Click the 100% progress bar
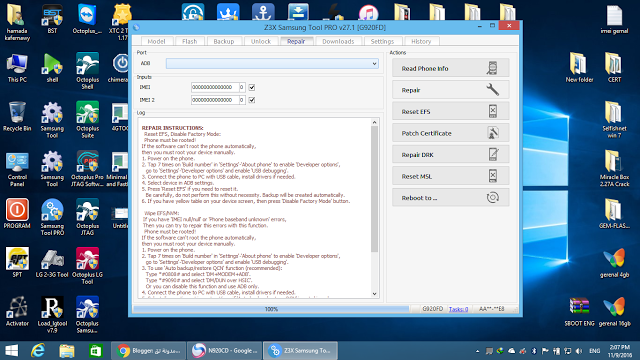Image resolution: width=640 pixels, height=360 pixels. click(x=271, y=309)
